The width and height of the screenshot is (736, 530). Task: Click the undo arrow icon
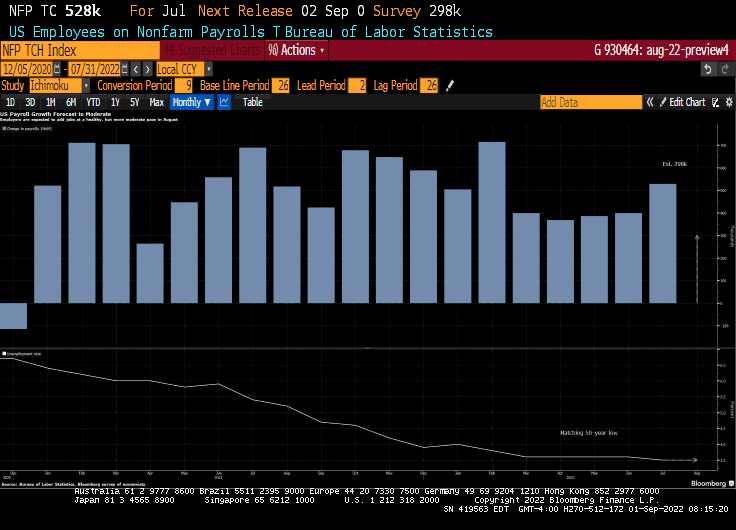(x=708, y=69)
